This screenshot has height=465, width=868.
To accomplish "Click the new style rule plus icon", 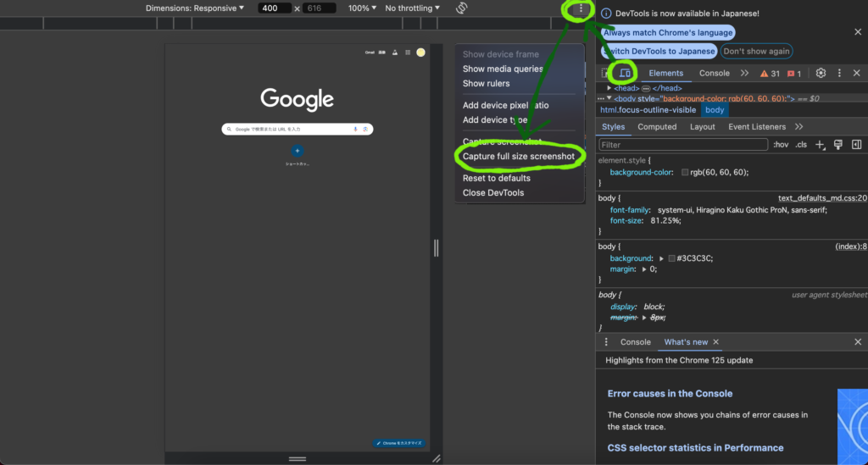I will click(x=820, y=145).
